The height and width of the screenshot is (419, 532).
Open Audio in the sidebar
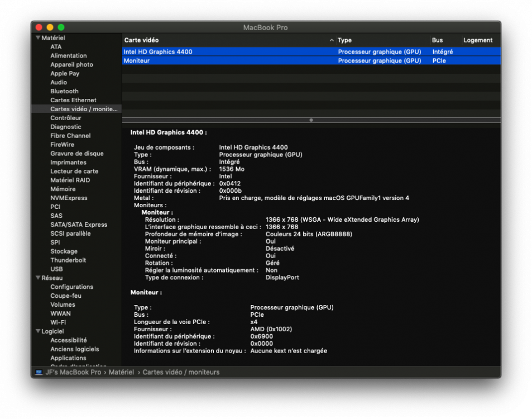(59, 82)
